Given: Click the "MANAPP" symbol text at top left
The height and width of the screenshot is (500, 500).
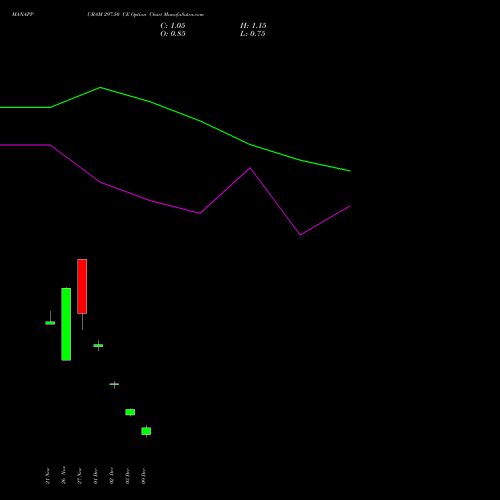Looking at the screenshot, I should click(x=23, y=14).
